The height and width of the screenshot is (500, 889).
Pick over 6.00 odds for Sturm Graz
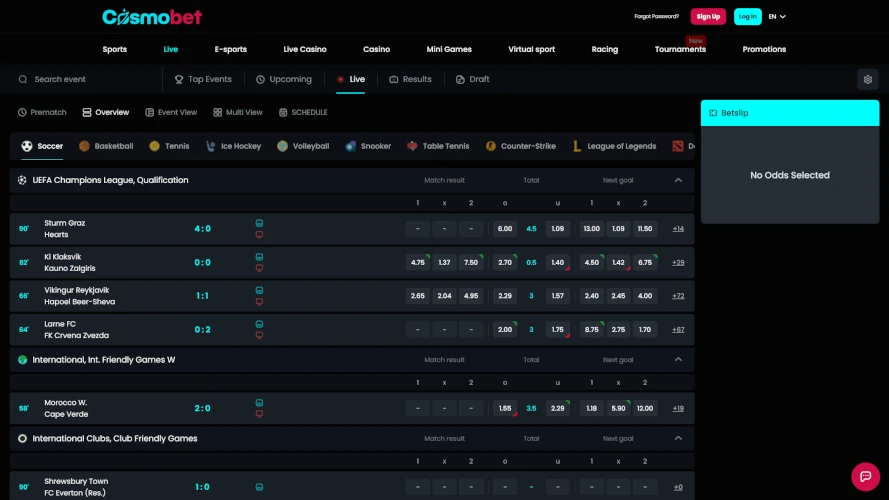pos(505,228)
